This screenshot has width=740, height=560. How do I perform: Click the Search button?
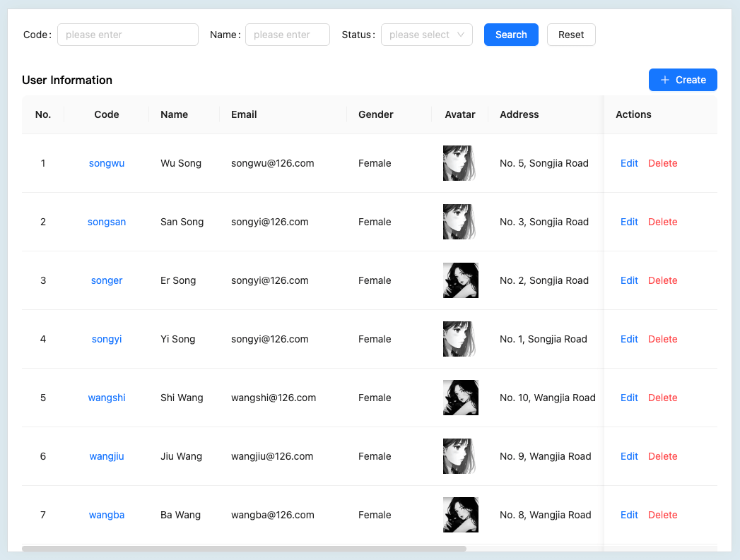[511, 35]
